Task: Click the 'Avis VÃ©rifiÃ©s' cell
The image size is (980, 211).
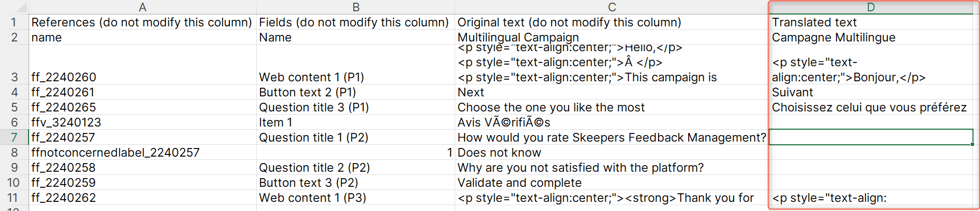Action: click(612, 122)
